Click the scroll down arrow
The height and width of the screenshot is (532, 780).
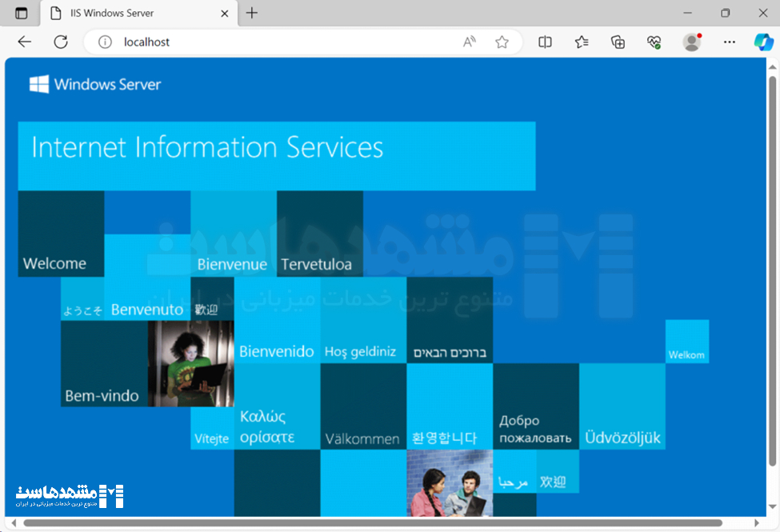pyautogui.click(x=772, y=506)
